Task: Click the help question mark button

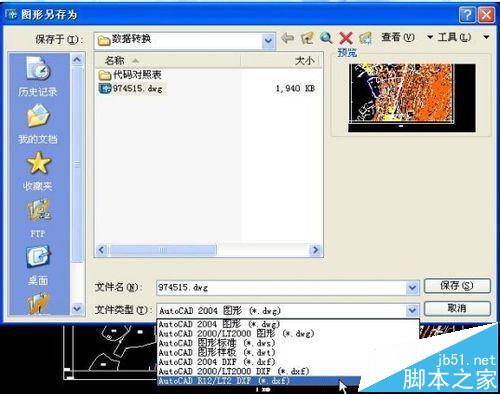Action: (467, 15)
